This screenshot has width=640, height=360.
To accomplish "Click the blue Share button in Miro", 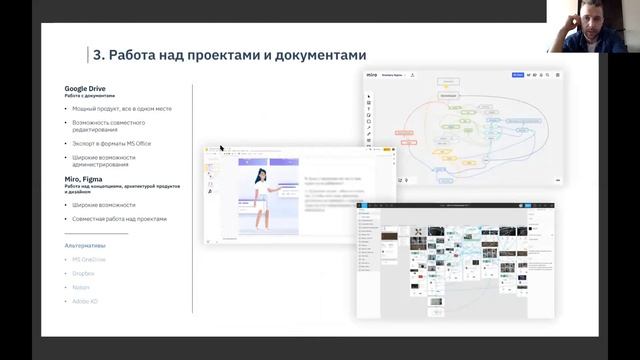I will [x=518, y=75].
